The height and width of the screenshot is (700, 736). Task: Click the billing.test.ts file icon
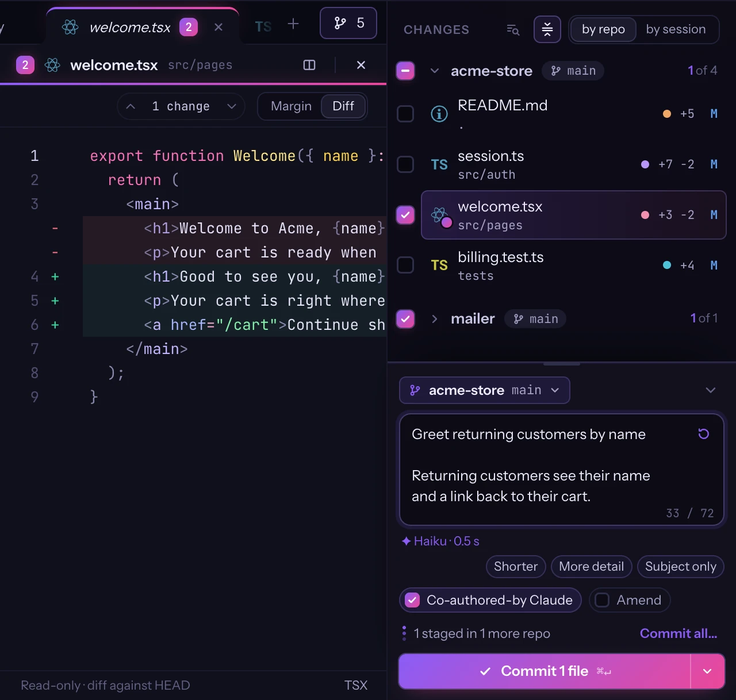[x=439, y=265]
